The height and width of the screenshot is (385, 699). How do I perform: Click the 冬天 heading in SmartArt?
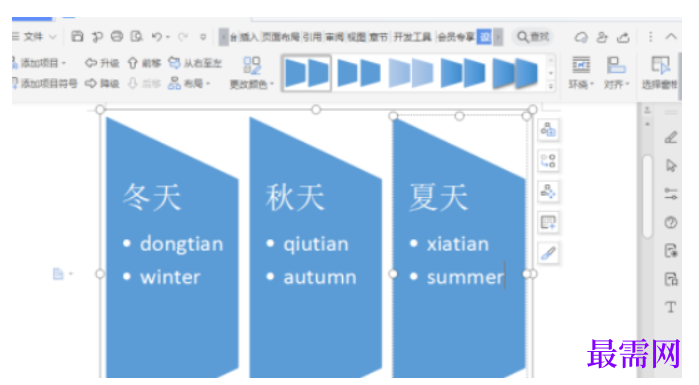[152, 197]
